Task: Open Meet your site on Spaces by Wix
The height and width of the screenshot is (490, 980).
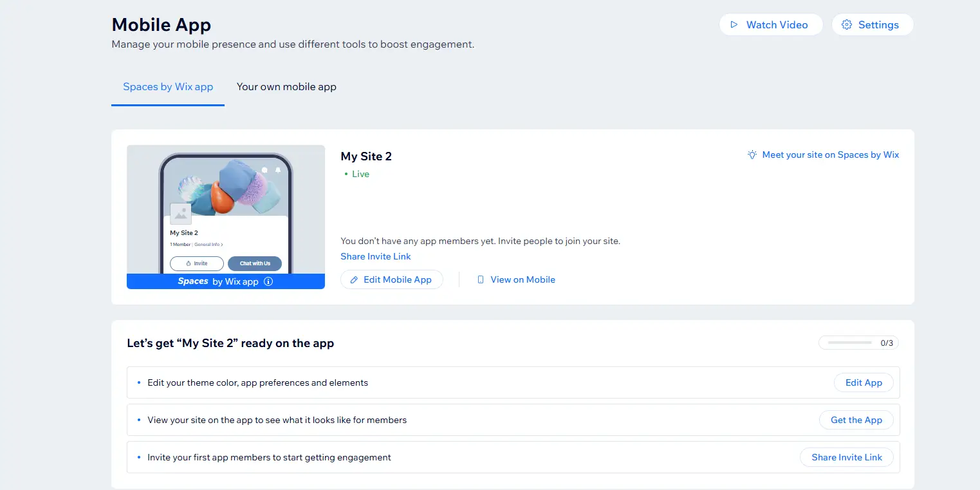Action: click(x=824, y=155)
